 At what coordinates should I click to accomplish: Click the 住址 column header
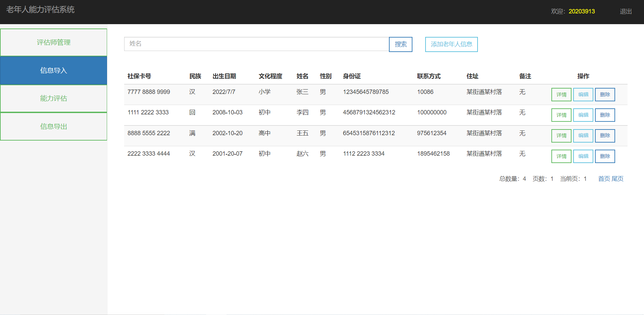point(472,76)
